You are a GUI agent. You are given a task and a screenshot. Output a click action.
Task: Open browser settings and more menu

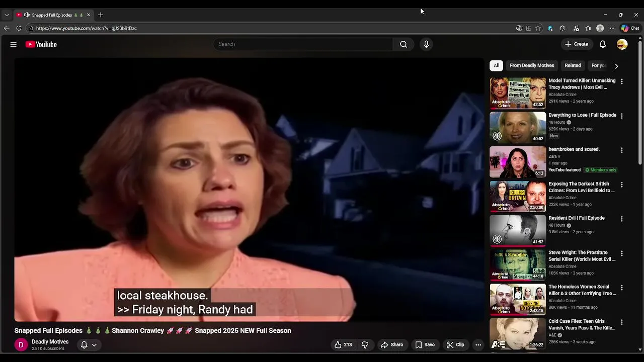tap(612, 28)
